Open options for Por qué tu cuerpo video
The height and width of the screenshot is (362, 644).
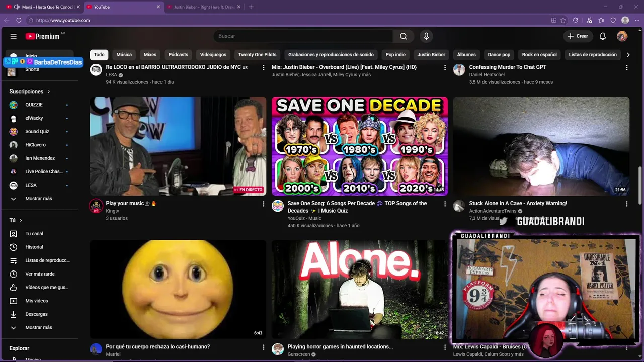pos(263,347)
